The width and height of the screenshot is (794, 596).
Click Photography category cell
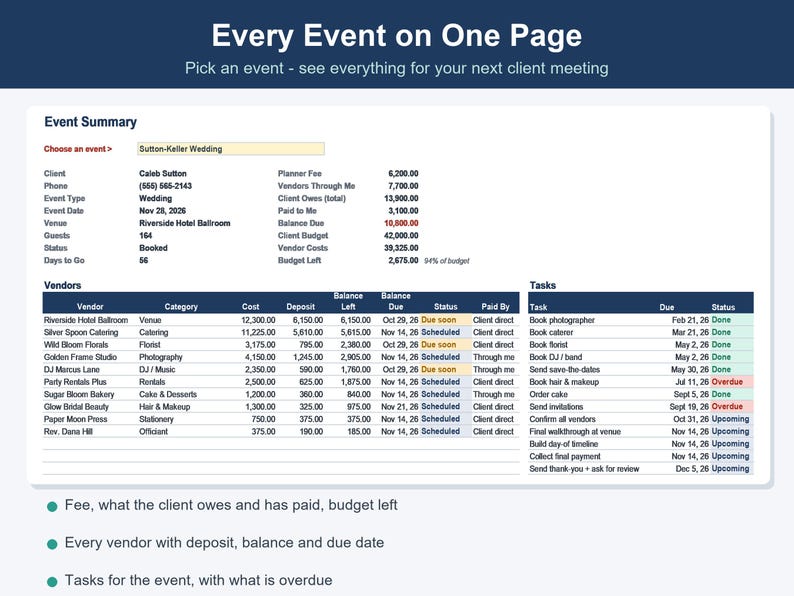point(161,357)
